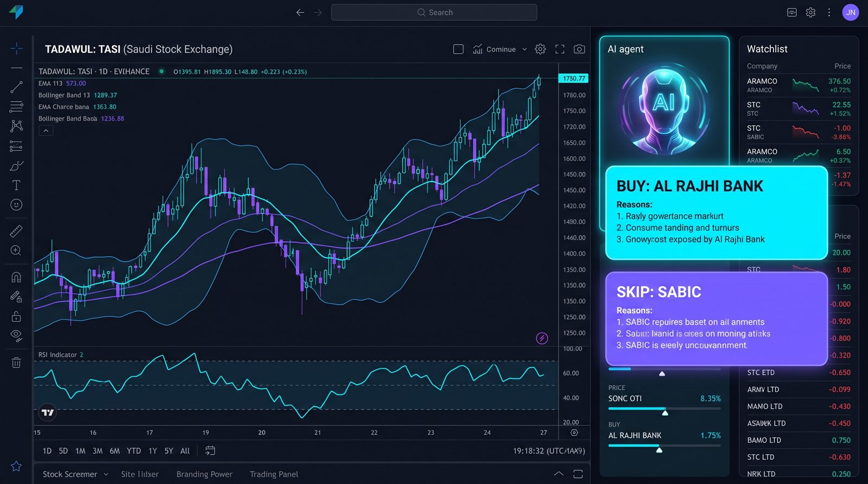Open time axis settings gear

pyautogui.click(x=574, y=433)
